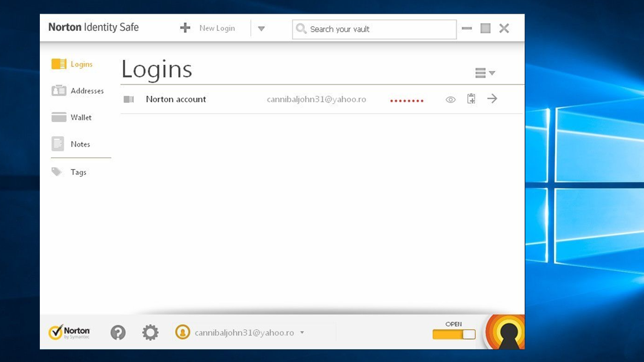This screenshot has width=644, height=362.
Task: Open the list view options dropdown
Action: [485, 73]
